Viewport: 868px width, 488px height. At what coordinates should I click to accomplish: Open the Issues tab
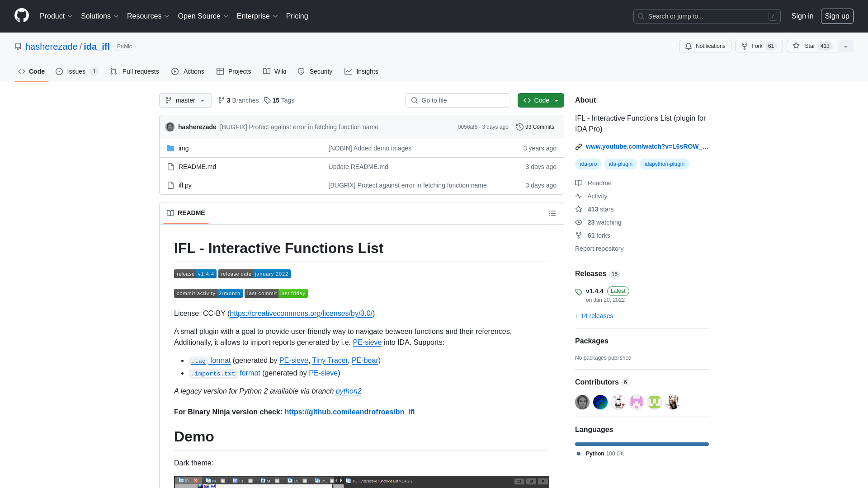77,71
